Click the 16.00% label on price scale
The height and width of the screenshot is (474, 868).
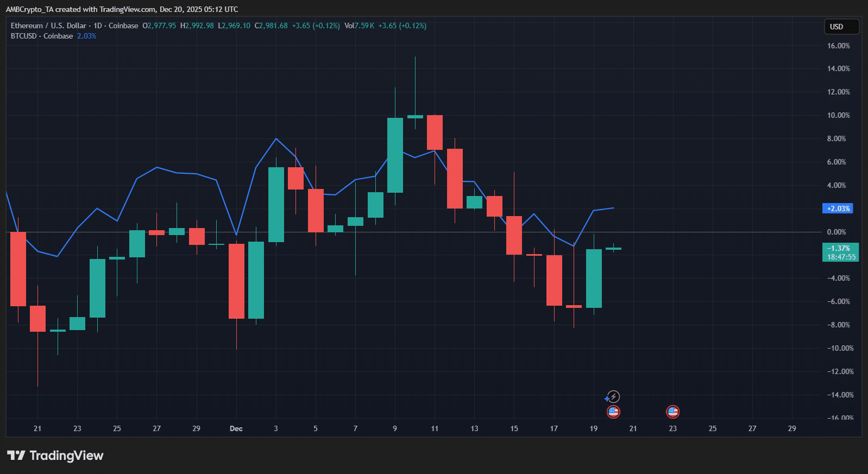838,46
